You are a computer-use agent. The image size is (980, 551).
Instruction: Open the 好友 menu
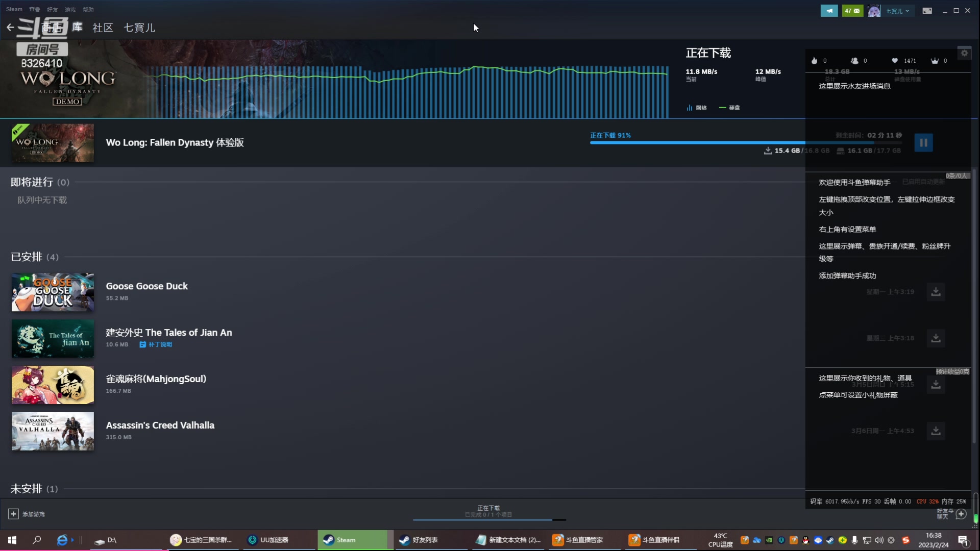click(x=53, y=9)
